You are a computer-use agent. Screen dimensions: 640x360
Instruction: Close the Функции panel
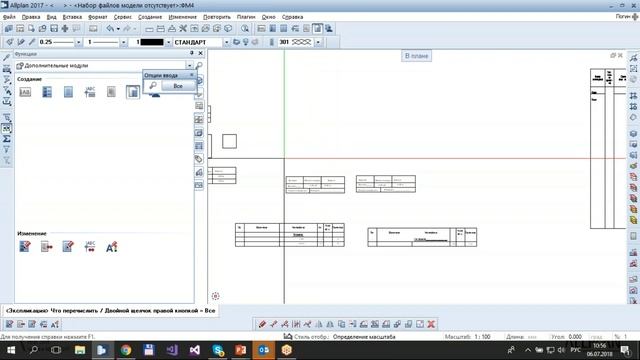(200, 53)
